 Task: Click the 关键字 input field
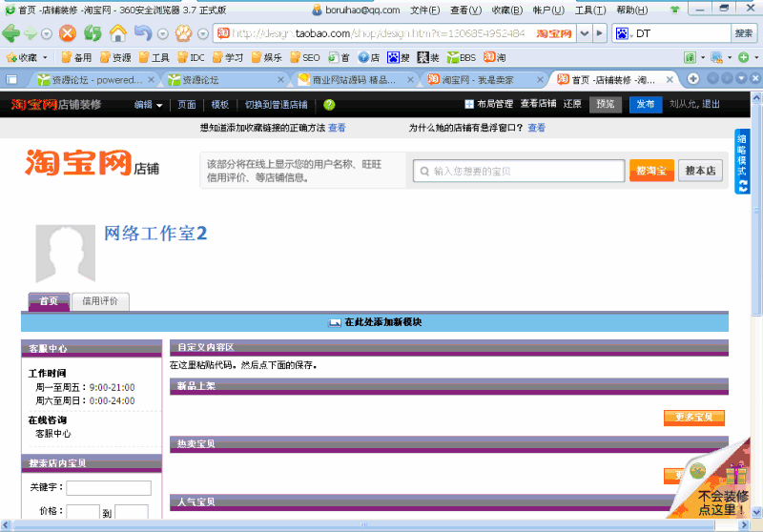tap(109, 487)
